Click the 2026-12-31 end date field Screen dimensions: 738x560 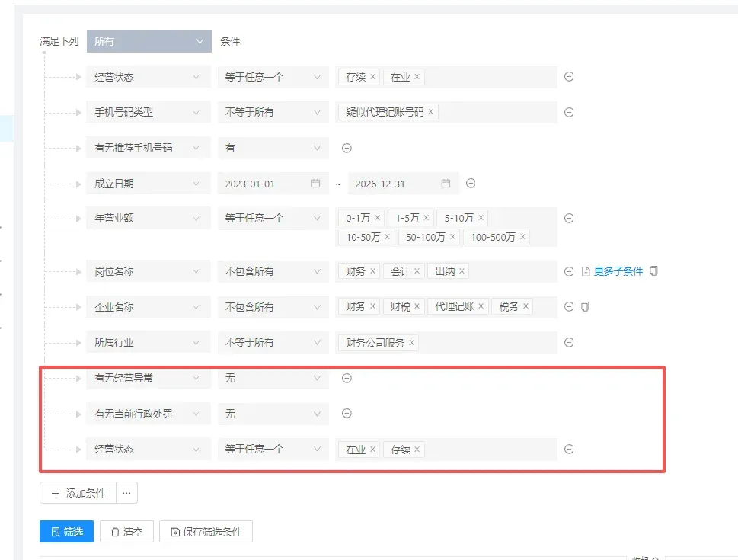[403, 184]
